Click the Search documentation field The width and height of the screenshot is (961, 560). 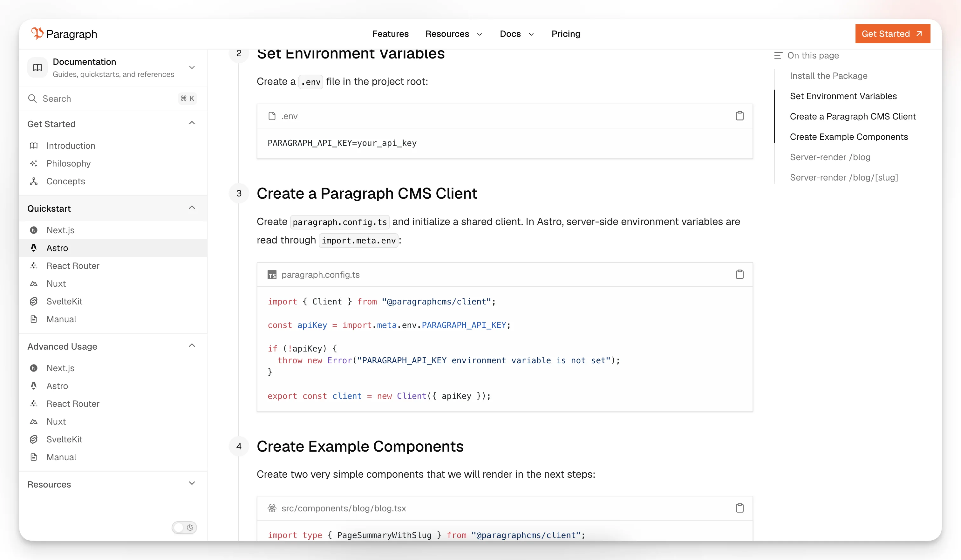[113, 99]
